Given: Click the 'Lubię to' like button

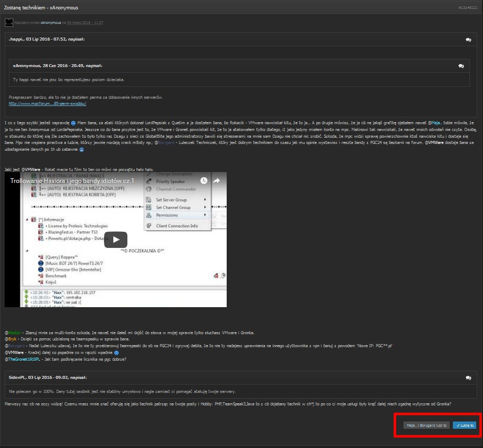Looking at the screenshot, I should [464, 425].
